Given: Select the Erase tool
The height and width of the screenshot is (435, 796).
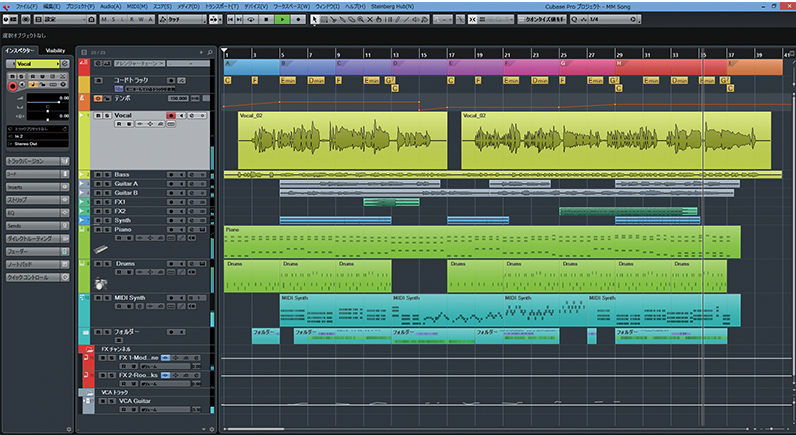Looking at the screenshot, I should point(352,19).
